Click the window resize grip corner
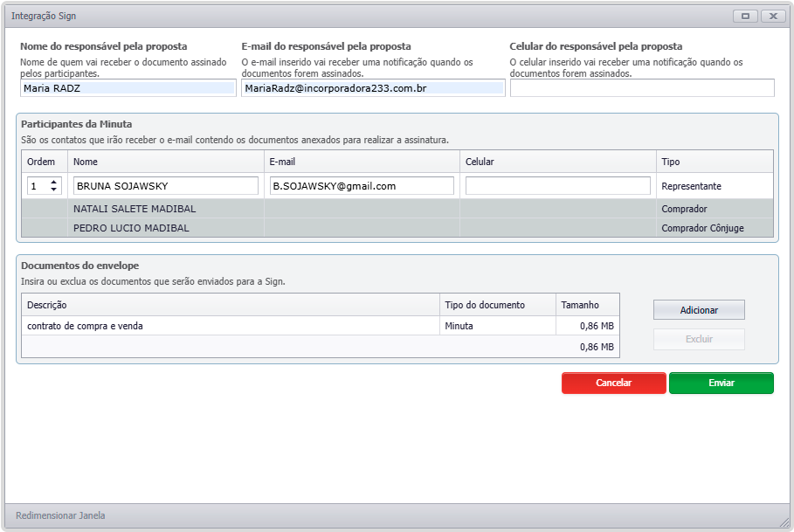Image resolution: width=794 pixels, height=532 pixels. [x=784, y=522]
